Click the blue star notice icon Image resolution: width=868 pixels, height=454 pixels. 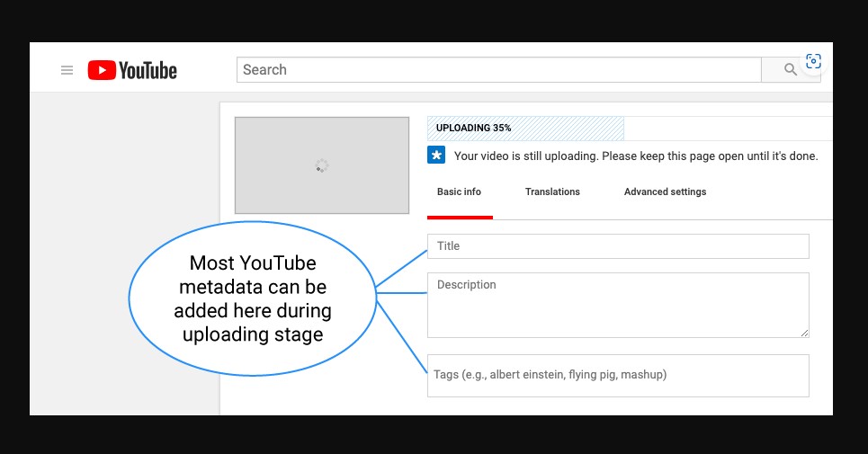pyautogui.click(x=436, y=155)
